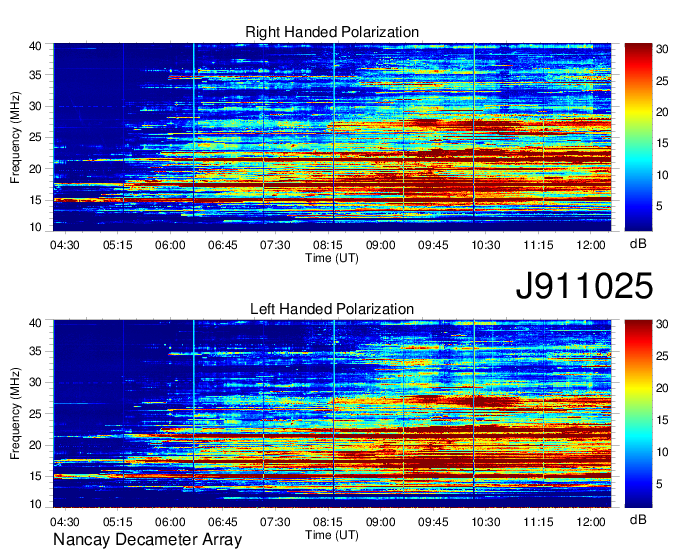Viewport: 680px width, 552px height.
Task: Click the 09:00 tick on top time axis
Action: (x=380, y=245)
